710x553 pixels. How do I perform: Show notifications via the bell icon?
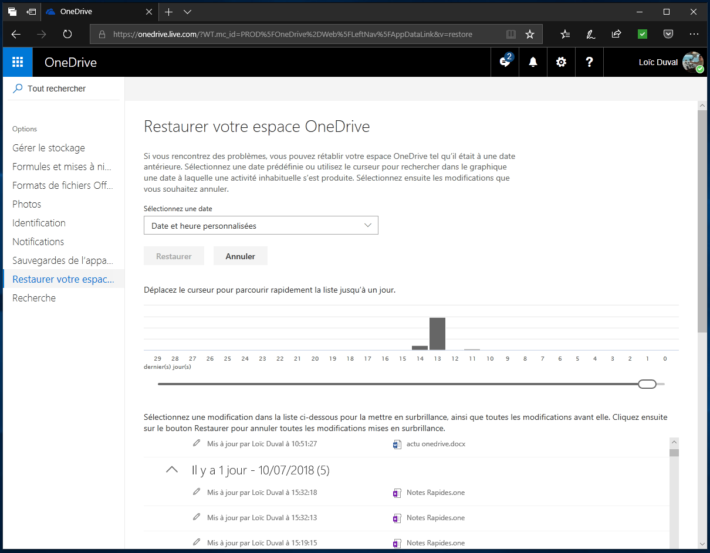533,62
